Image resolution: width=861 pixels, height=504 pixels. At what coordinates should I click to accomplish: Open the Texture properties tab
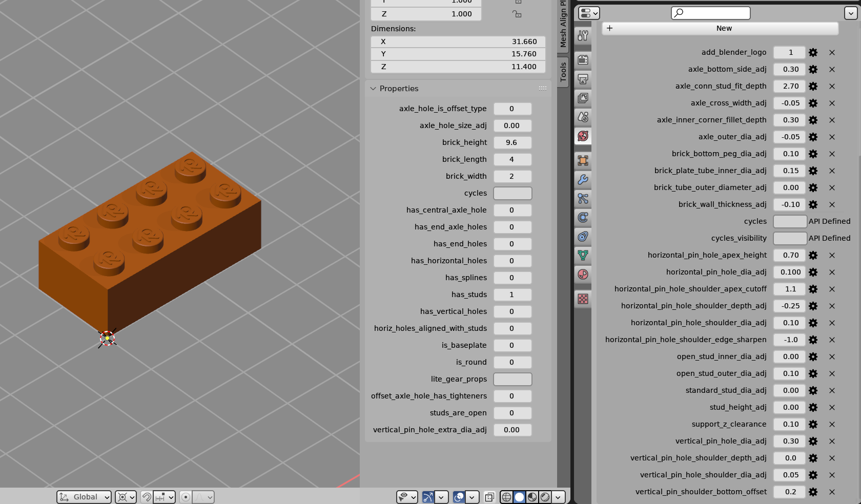coord(583,299)
